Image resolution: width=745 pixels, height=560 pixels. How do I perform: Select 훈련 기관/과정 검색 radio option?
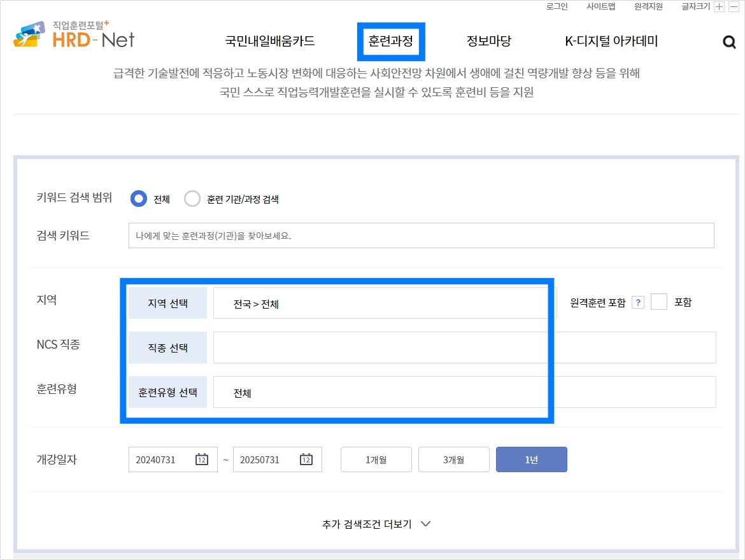click(192, 199)
